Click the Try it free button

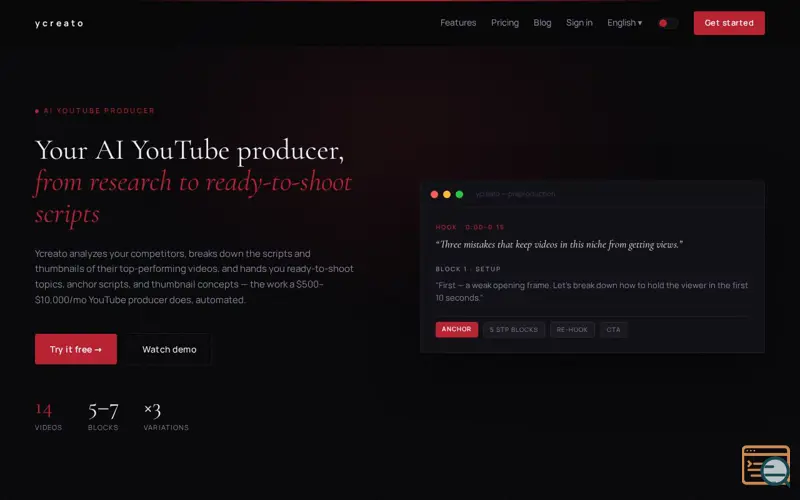pos(76,349)
